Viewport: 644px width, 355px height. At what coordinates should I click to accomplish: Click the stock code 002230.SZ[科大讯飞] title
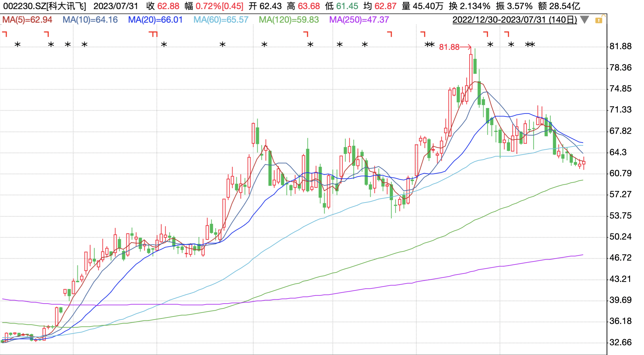(x=45, y=6)
